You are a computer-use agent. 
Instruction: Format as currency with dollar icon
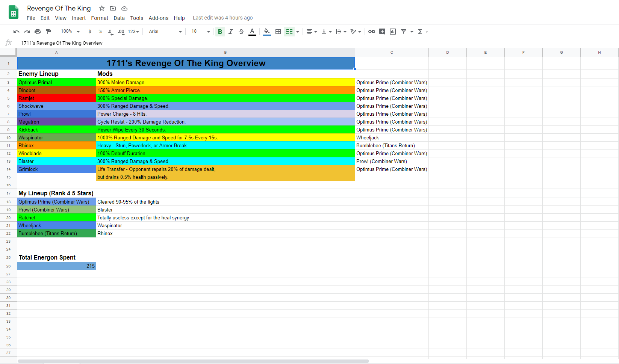(x=90, y=32)
